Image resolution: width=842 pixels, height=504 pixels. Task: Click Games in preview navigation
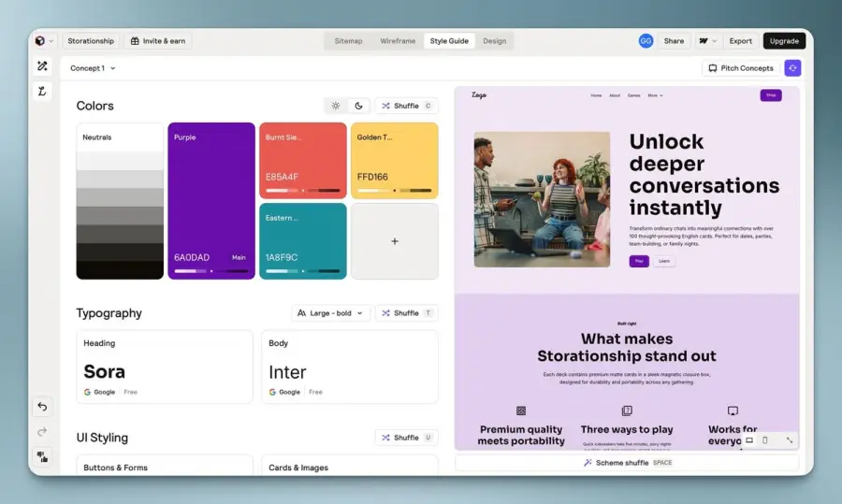click(x=633, y=95)
